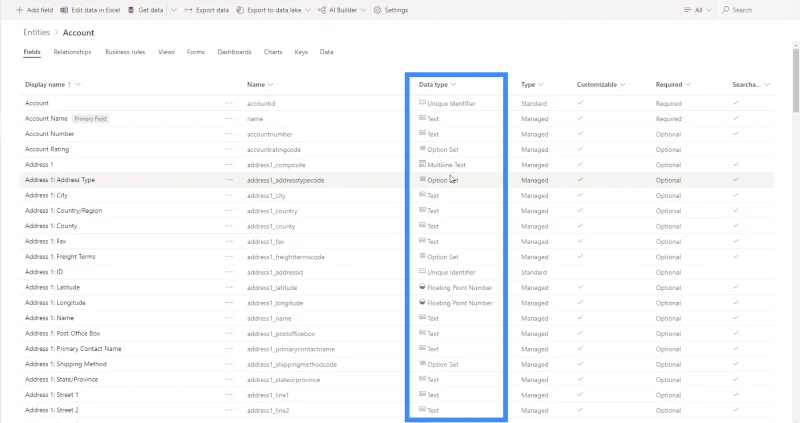The image size is (800, 423).
Task: Click the Settings button label
Action: pyautogui.click(x=396, y=10)
